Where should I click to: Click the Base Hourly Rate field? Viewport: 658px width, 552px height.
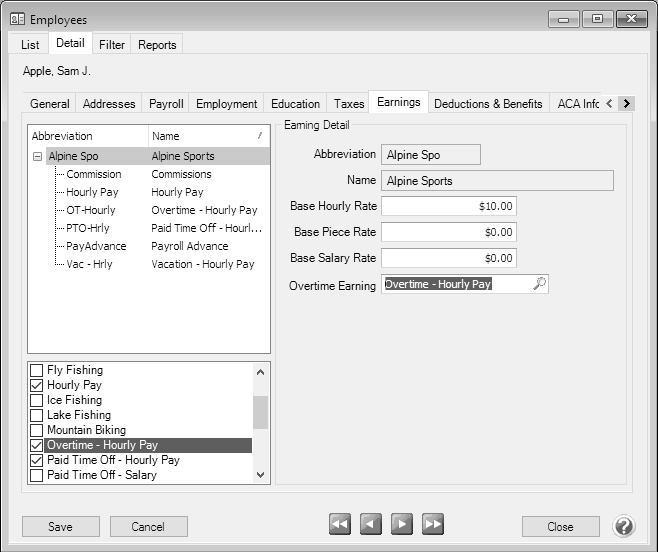449,206
